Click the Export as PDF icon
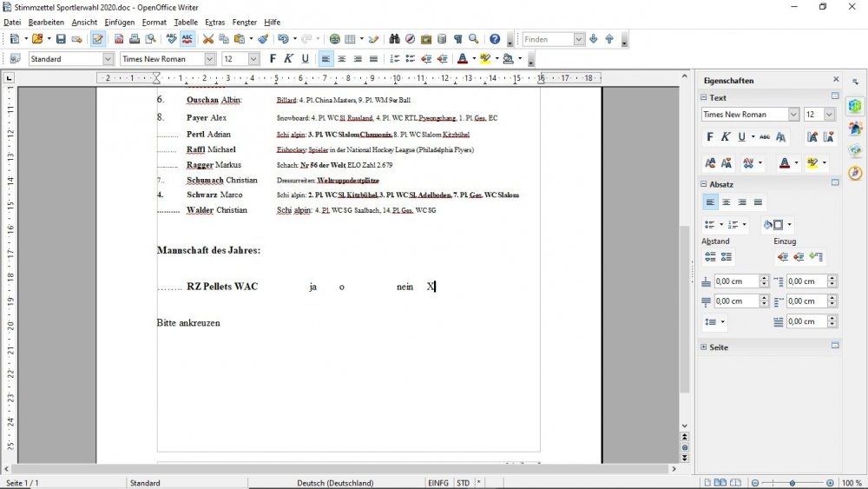868x489 pixels. pyautogui.click(x=118, y=39)
